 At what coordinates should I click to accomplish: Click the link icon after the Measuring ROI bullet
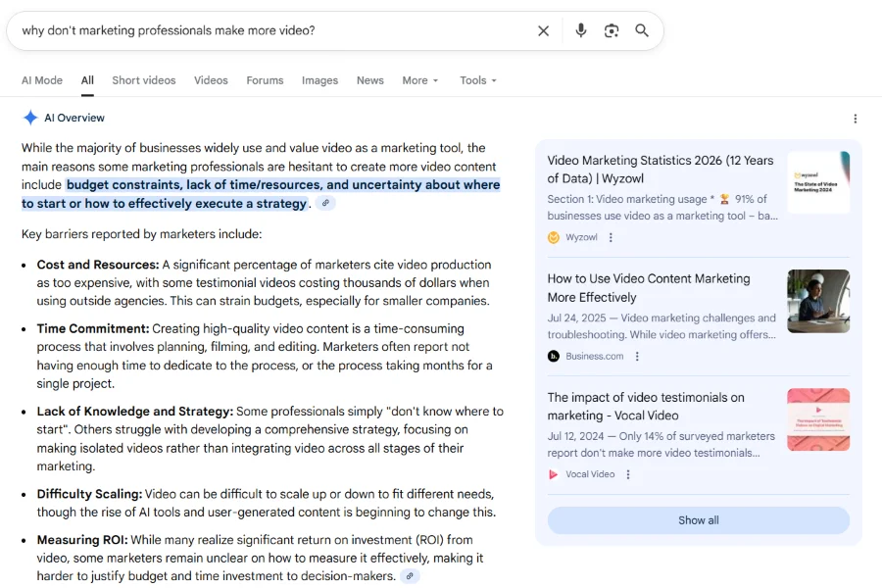(x=409, y=576)
